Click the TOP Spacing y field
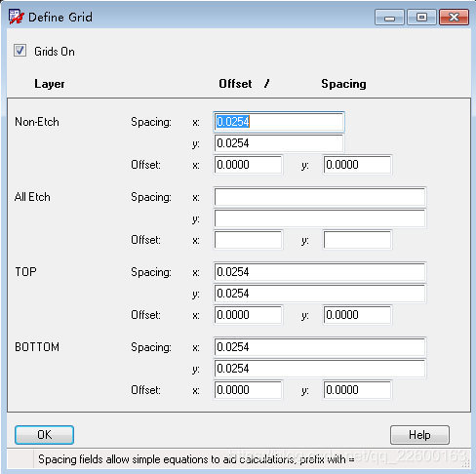 point(320,294)
